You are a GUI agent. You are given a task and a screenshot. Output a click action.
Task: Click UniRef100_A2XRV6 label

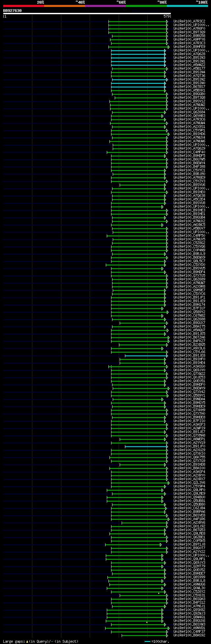coord(189,523)
